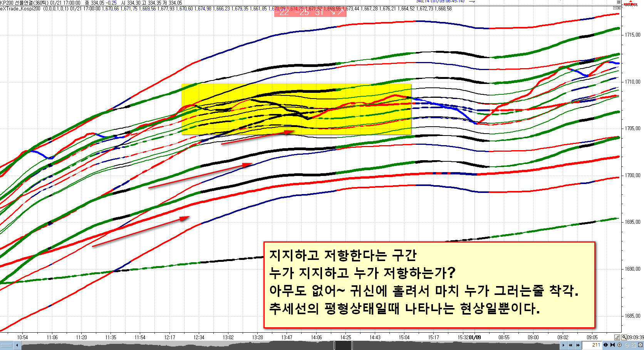This screenshot has height=350, width=644.
Task: Click the expand bar spacing icon
Action: [x=606, y=345]
